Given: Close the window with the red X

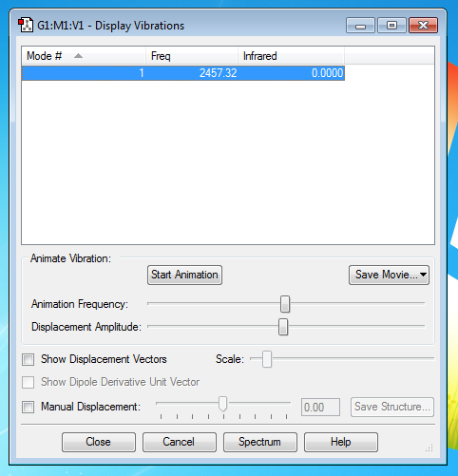Looking at the screenshot, I should coord(424,26).
